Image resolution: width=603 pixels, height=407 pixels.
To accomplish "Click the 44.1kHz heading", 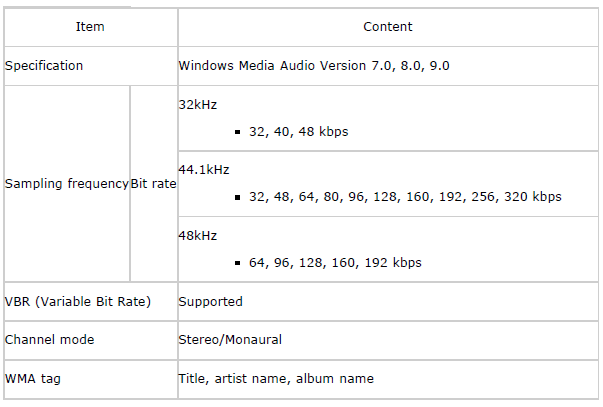I will (204, 170).
